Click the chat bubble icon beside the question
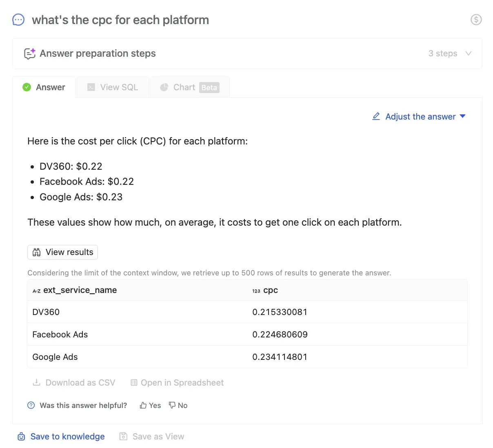This screenshot has height=448, width=493. [x=18, y=20]
